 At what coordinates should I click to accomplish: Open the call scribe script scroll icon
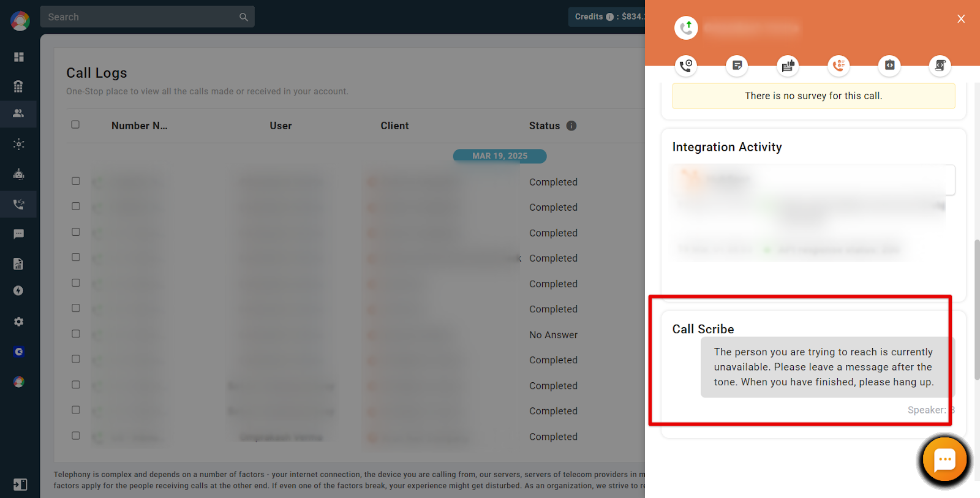[x=940, y=65]
